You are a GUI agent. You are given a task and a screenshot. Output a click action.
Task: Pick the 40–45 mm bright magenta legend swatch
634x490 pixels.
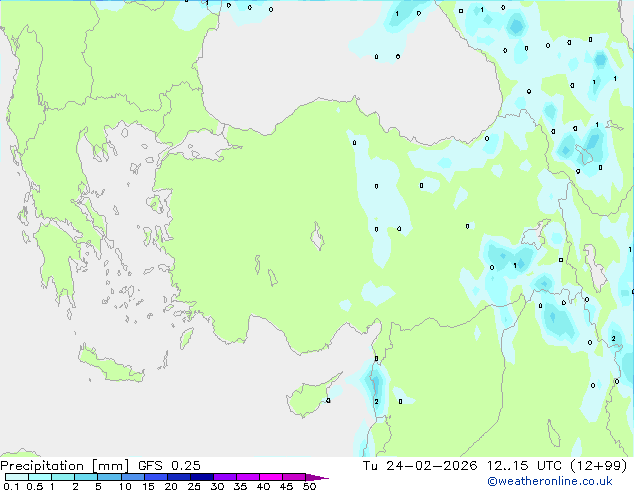[271, 477]
